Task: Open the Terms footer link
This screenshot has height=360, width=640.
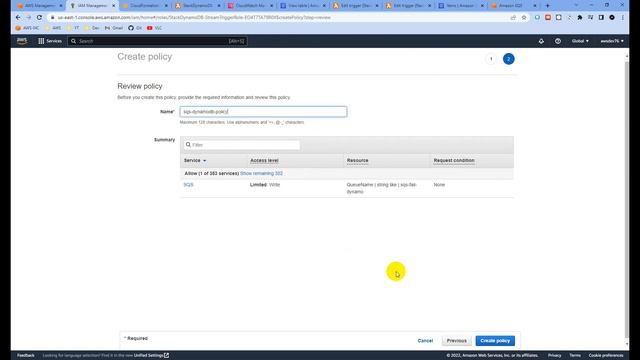Action: [575, 356]
